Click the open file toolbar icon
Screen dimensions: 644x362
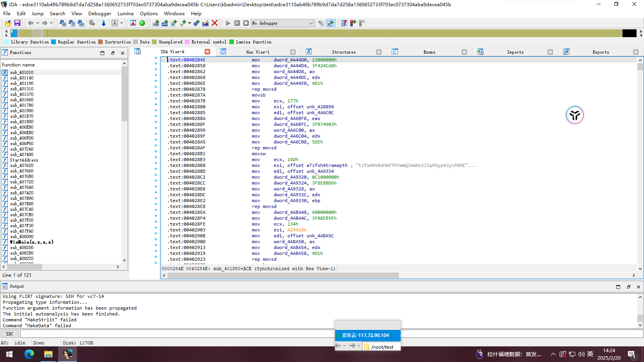[x=8, y=23]
